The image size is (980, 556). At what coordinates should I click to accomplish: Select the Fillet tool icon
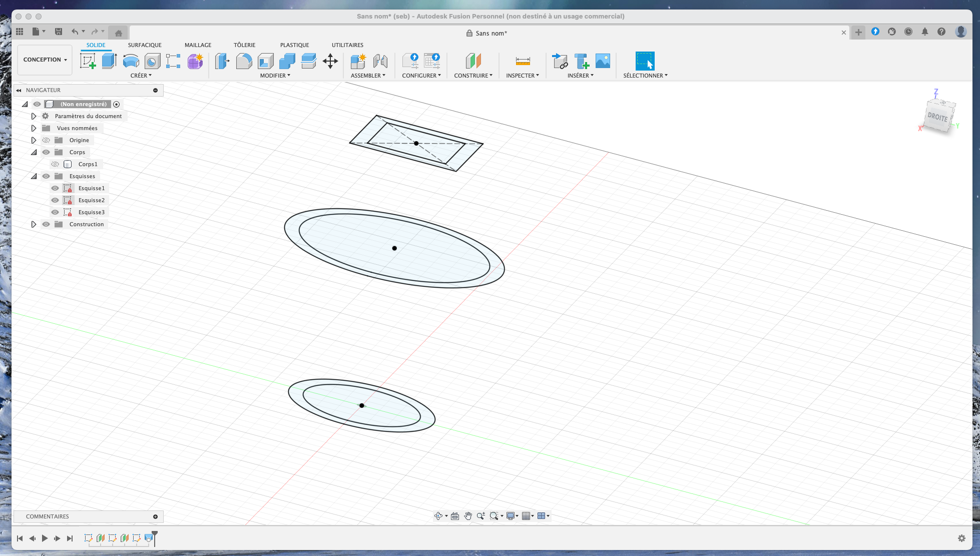click(244, 61)
